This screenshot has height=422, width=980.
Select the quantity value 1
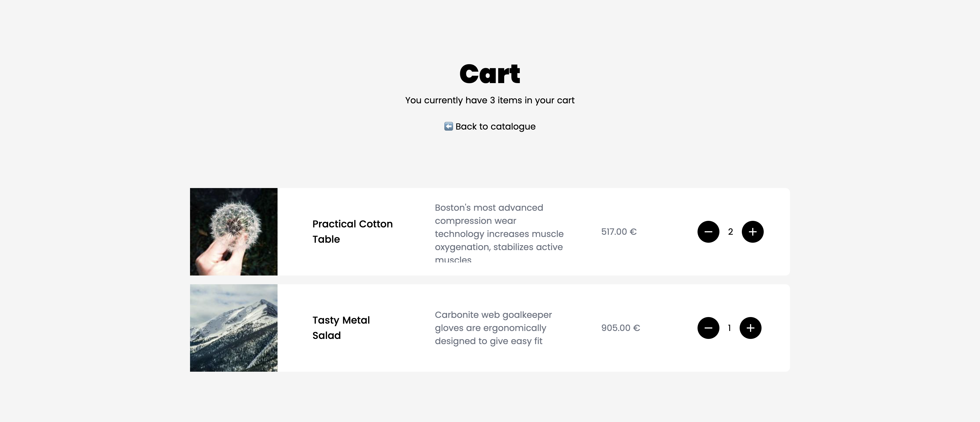coord(729,328)
